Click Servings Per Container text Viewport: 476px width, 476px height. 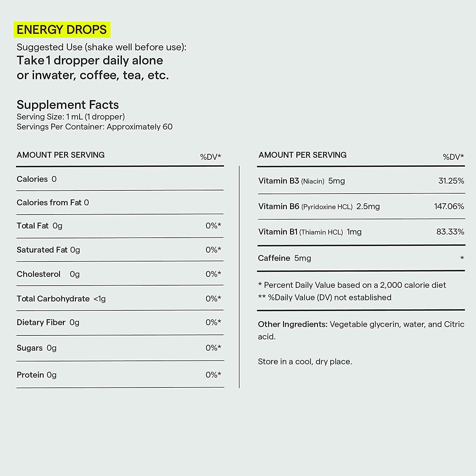[94, 127]
